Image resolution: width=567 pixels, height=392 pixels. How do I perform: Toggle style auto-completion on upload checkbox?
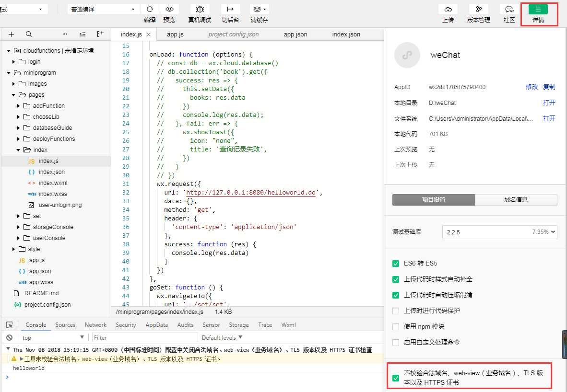[x=396, y=279]
